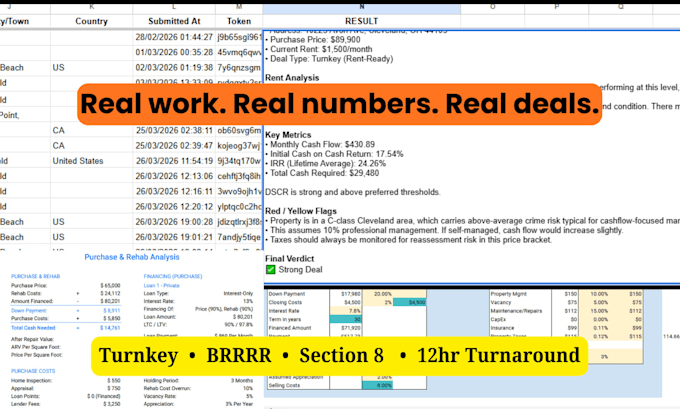Select token cell starting 3wvo9ojh1v
Viewport: 680px width, 409px height.
click(239, 191)
